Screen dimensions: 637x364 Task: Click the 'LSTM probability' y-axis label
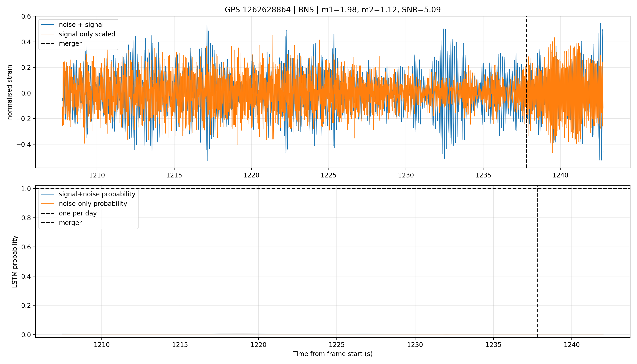(15, 261)
